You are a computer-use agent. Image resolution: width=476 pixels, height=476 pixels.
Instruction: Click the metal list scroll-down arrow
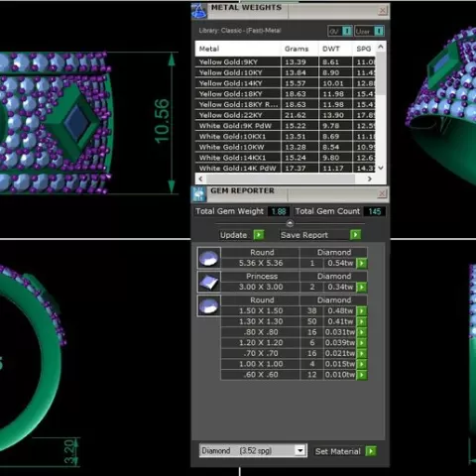(381, 168)
